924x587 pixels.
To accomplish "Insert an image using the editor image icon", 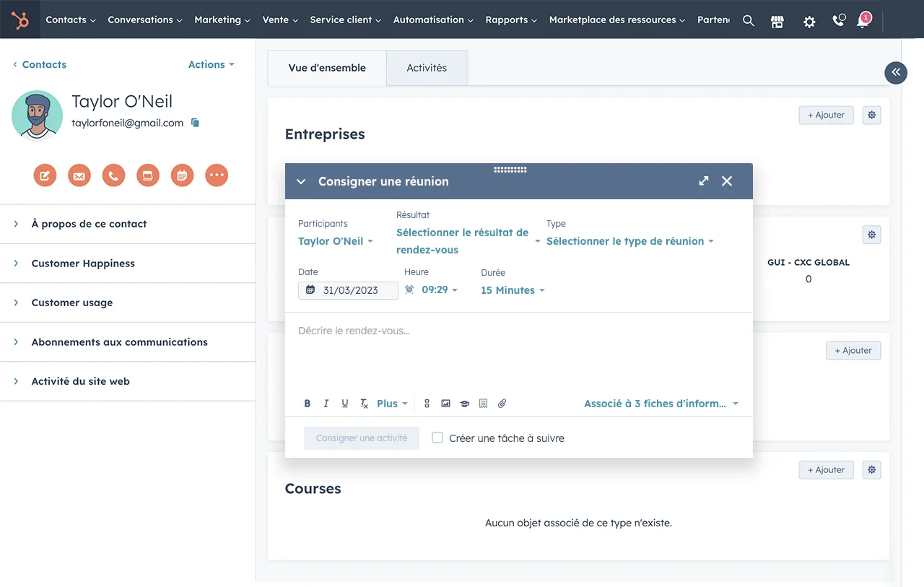I will (445, 404).
